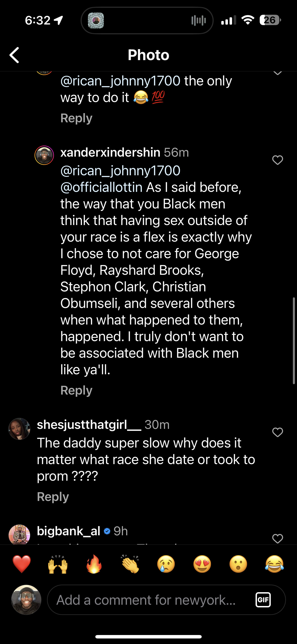
Task: Open bigbank_al's profile via username
Action: 69,531
